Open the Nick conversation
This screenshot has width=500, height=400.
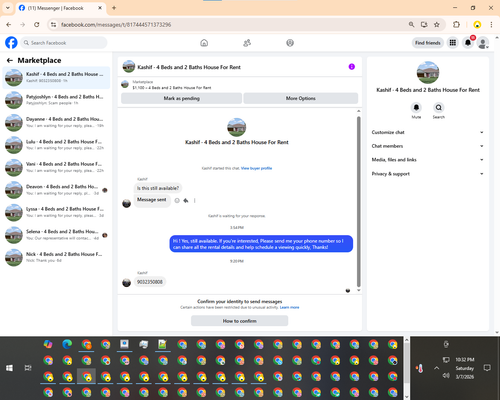point(56,257)
